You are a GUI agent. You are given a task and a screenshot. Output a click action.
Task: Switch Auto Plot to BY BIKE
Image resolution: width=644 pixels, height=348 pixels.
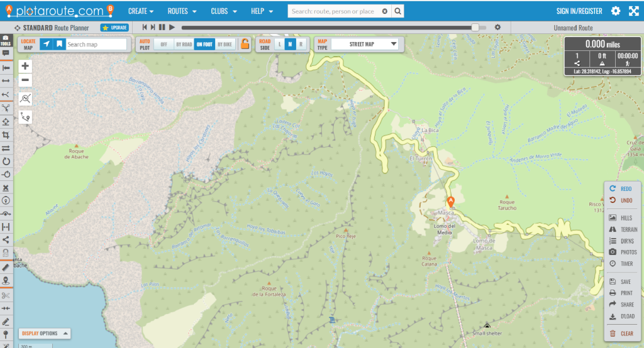(225, 45)
